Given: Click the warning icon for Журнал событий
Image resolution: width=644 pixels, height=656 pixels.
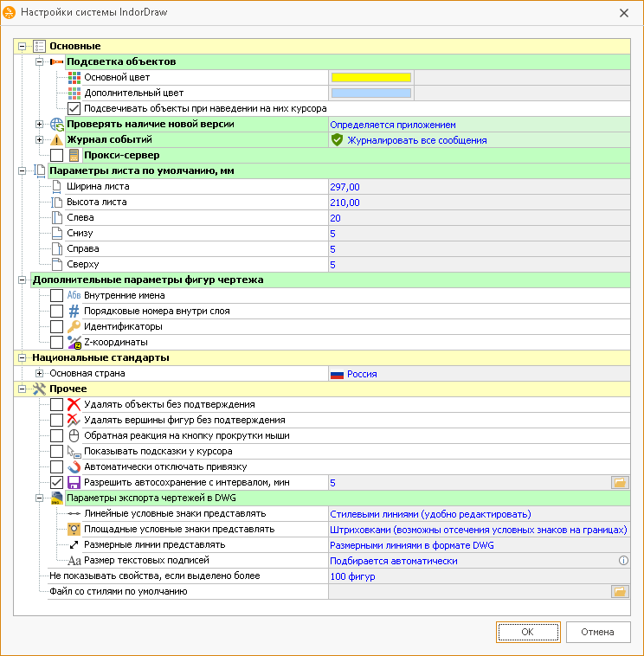Looking at the screenshot, I should tap(56, 140).
